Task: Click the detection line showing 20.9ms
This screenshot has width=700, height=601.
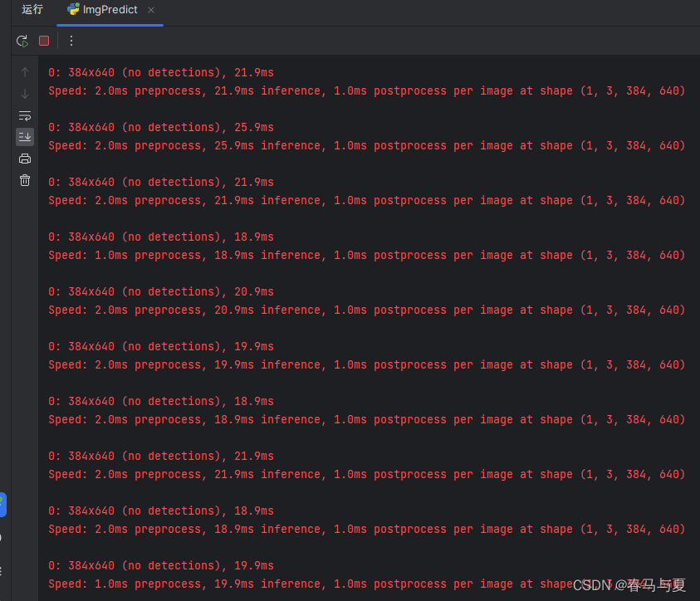Action: pos(161,291)
